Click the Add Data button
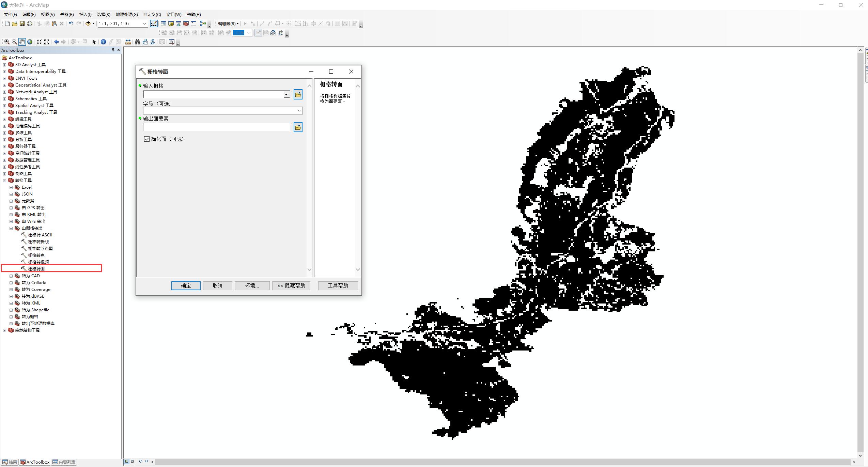This screenshot has height=467, width=868. click(x=88, y=24)
